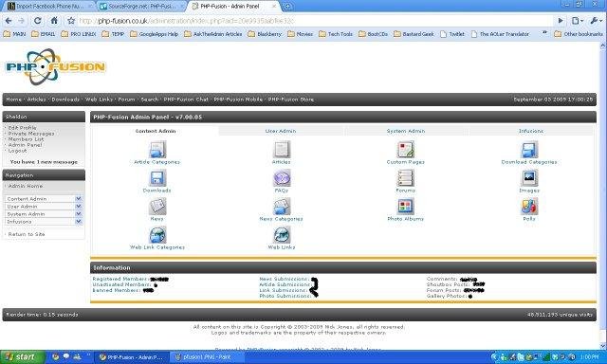The image size is (607, 364).
Task: Open the Downloads floppy disk icon
Action: [157, 178]
